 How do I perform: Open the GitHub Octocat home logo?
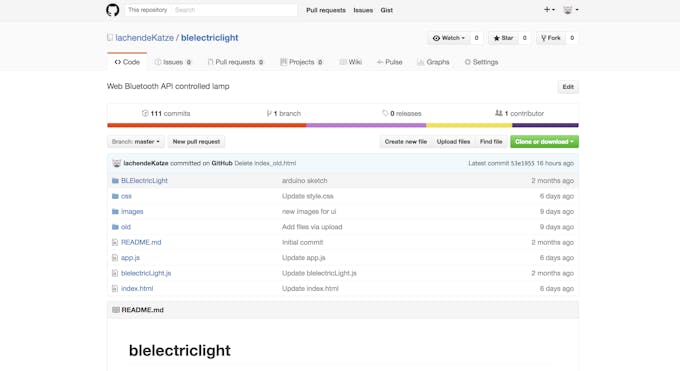[x=113, y=10]
